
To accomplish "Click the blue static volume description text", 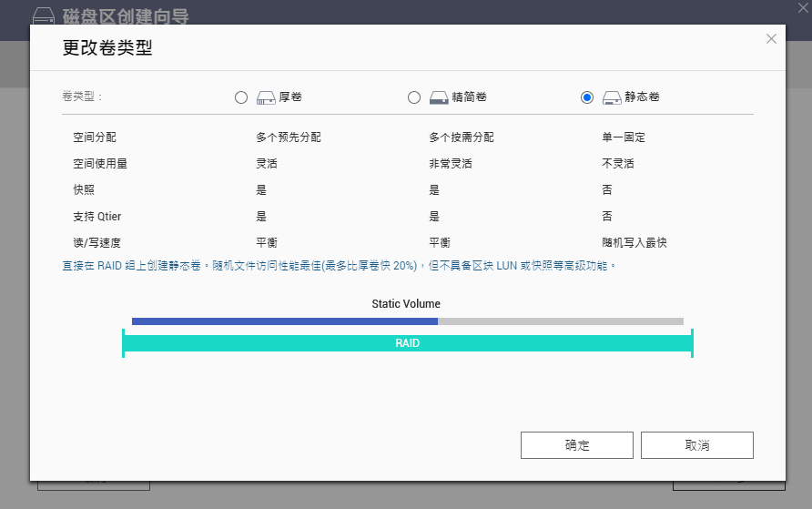I will click(x=339, y=265).
